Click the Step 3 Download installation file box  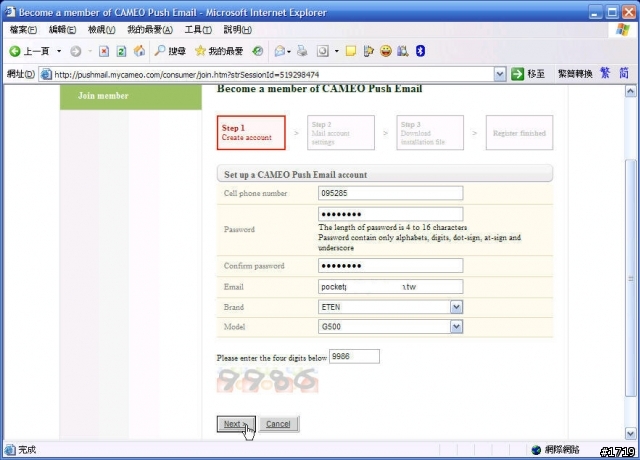coord(430,133)
